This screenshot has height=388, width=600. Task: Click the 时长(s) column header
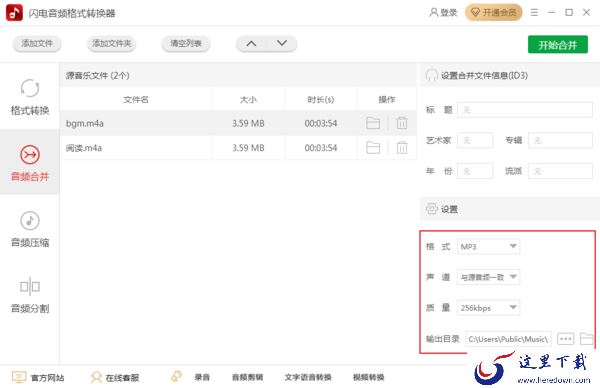tap(321, 99)
